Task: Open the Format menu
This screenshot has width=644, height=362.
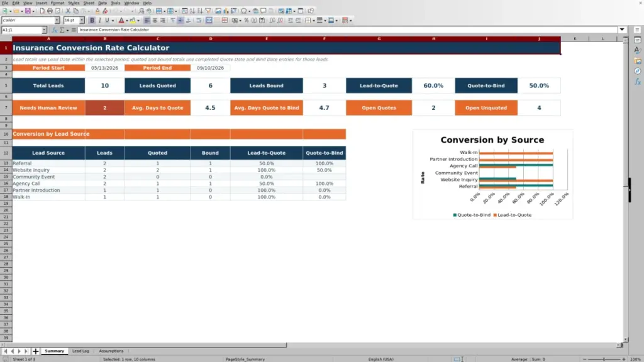Action: click(57, 3)
